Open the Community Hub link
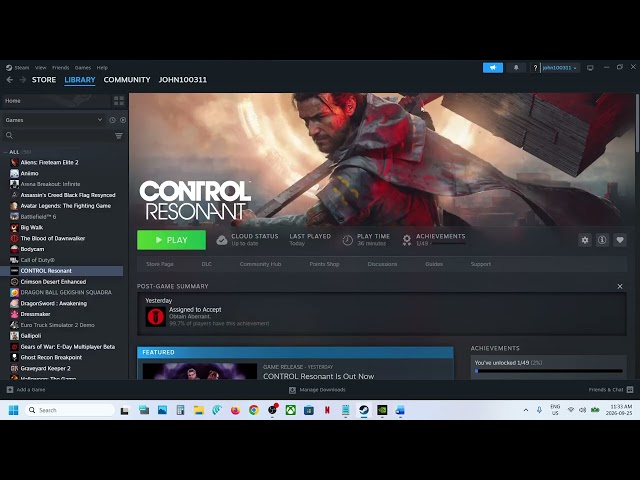This screenshot has width=640, height=480. [x=260, y=264]
